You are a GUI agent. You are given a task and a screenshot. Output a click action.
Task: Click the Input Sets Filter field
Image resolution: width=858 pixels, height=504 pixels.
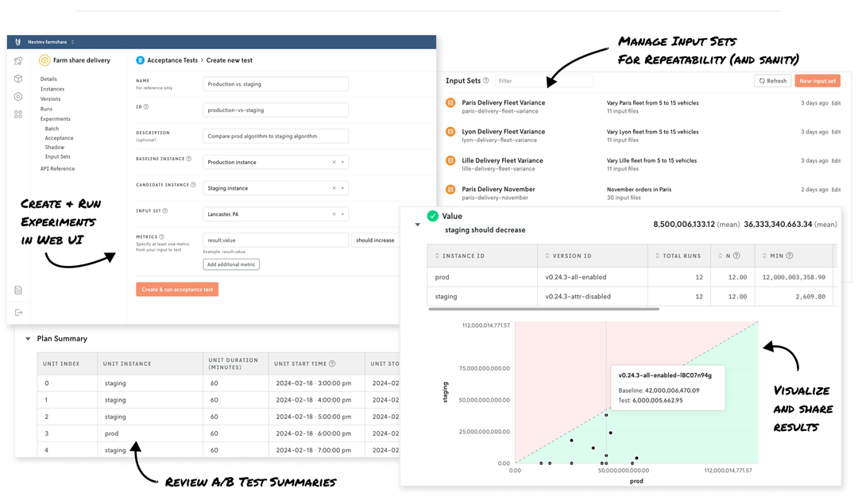coord(544,81)
